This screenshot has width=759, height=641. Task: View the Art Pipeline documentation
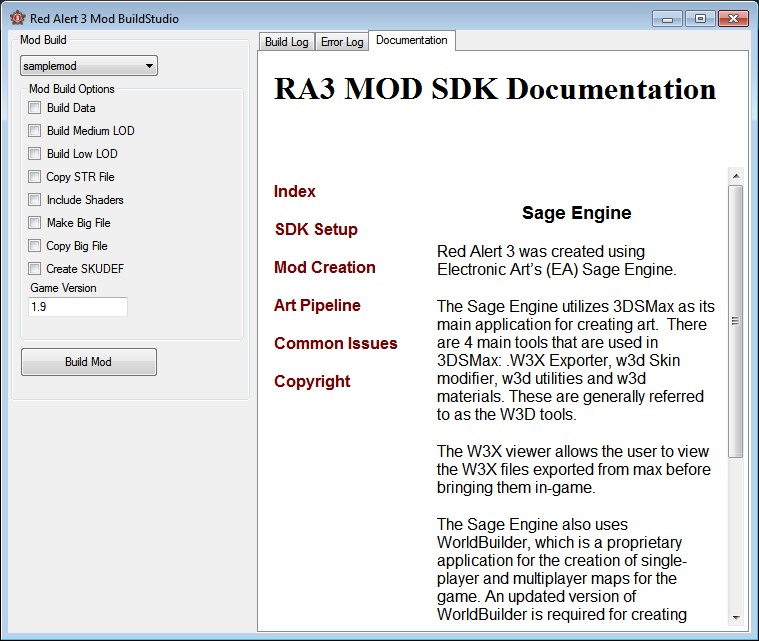(317, 305)
